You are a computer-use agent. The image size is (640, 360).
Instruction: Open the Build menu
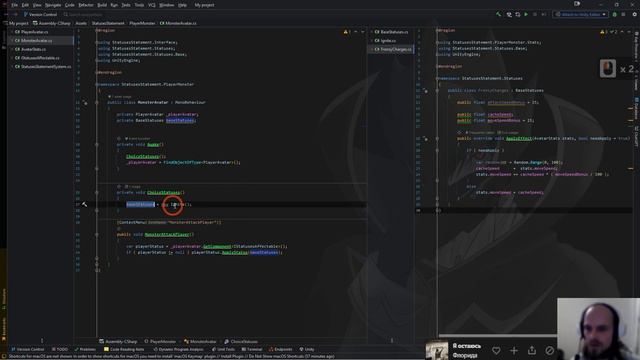pyautogui.click(x=102, y=5)
